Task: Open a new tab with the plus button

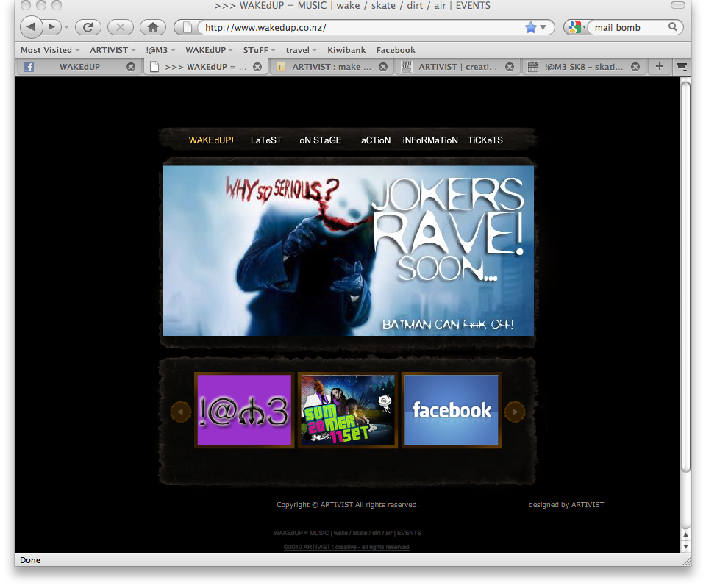Action: coord(659,67)
